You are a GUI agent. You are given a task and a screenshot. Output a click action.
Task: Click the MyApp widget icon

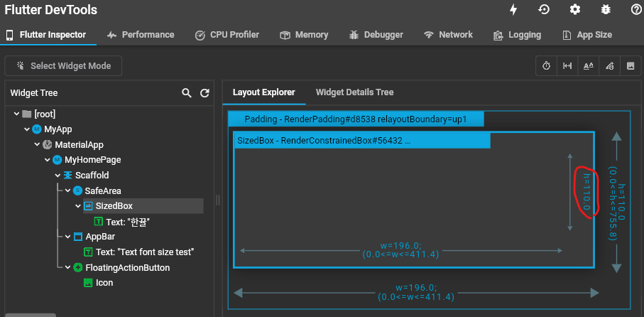pos(37,129)
